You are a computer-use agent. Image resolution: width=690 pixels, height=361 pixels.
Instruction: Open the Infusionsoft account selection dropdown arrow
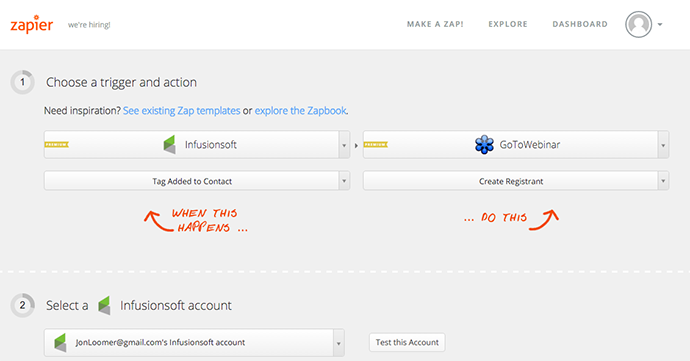pos(338,343)
